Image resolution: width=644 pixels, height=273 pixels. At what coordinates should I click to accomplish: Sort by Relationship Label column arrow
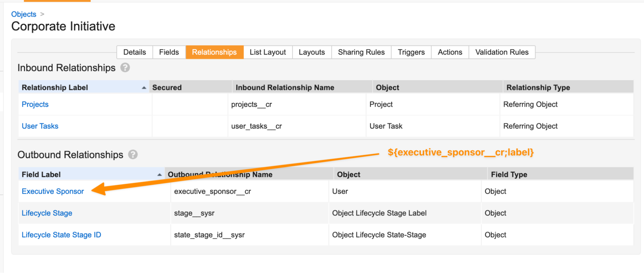coord(144,88)
